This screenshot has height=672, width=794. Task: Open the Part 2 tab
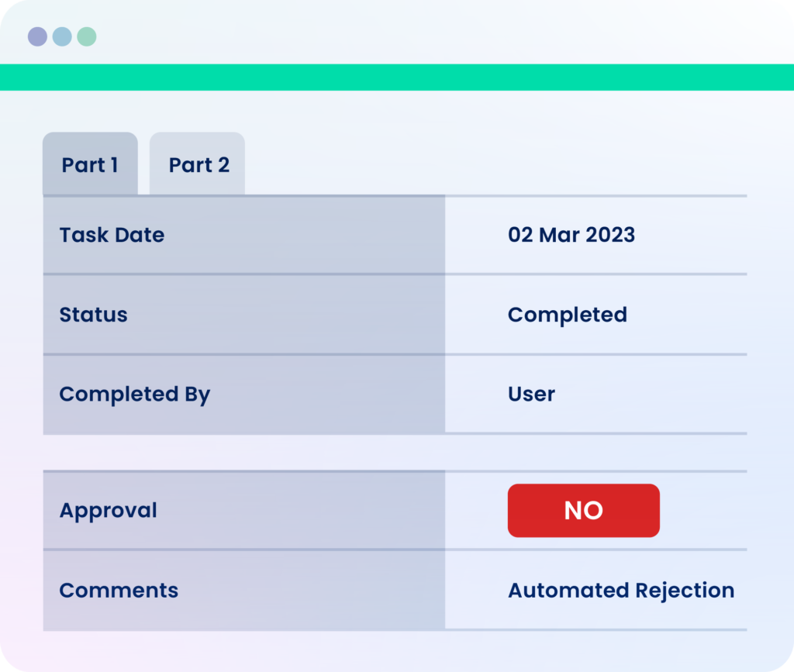click(x=198, y=164)
